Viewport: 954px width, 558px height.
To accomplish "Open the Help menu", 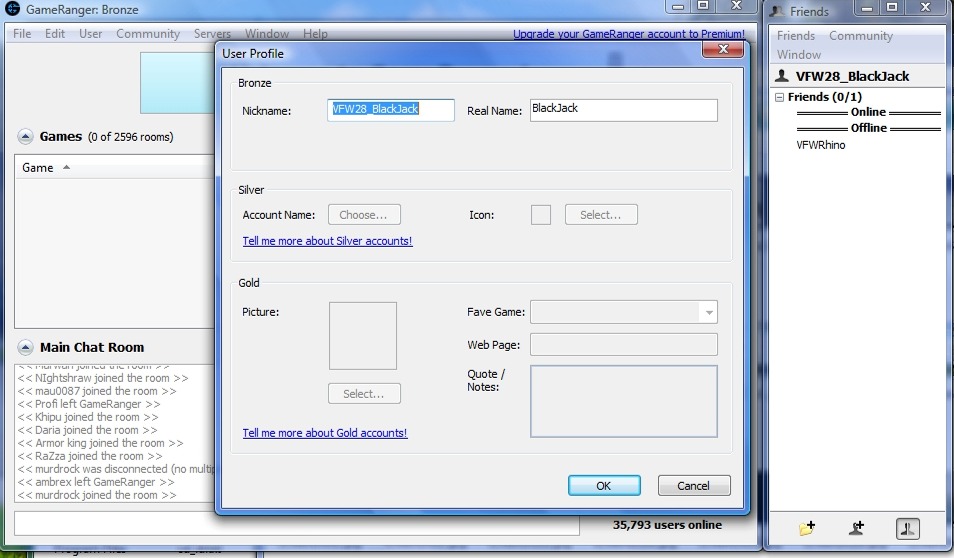I will pos(315,34).
